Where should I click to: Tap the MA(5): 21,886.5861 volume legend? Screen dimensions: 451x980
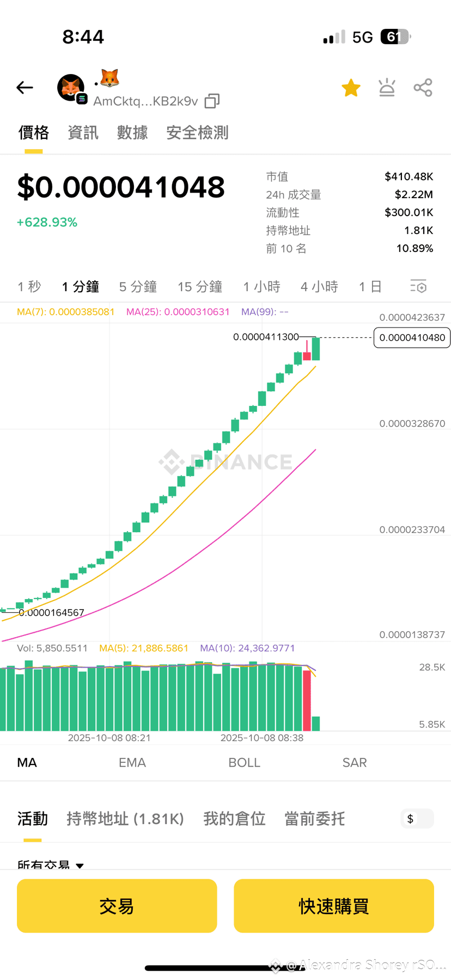(x=144, y=648)
